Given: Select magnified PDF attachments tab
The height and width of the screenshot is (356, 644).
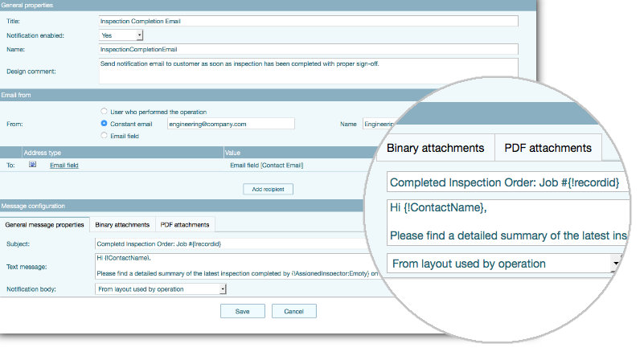Looking at the screenshot, I should [548, 148].
